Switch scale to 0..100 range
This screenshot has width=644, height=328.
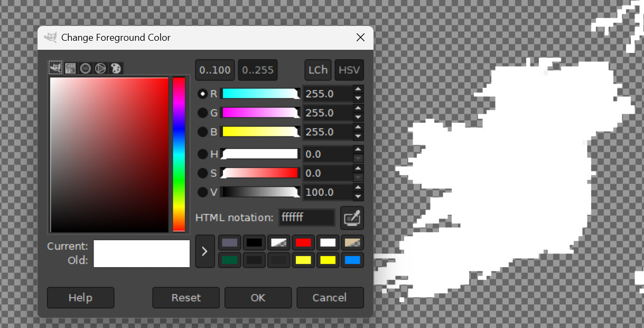point(216,70)
